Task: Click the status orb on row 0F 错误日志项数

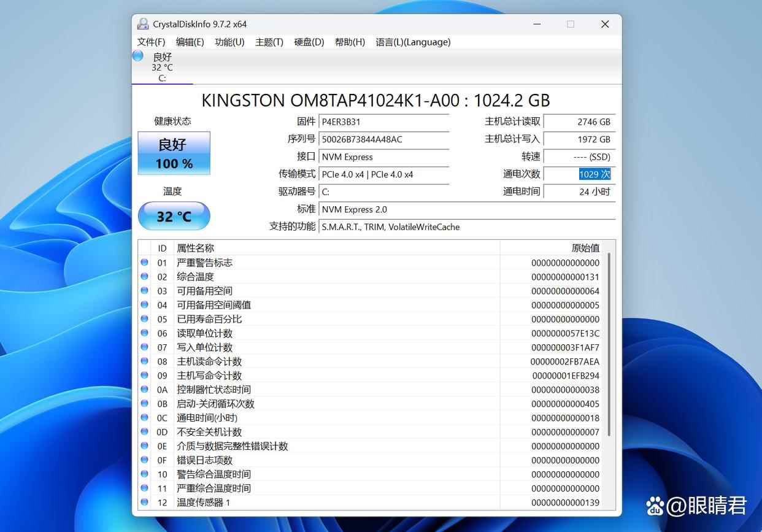Action: 144,460
